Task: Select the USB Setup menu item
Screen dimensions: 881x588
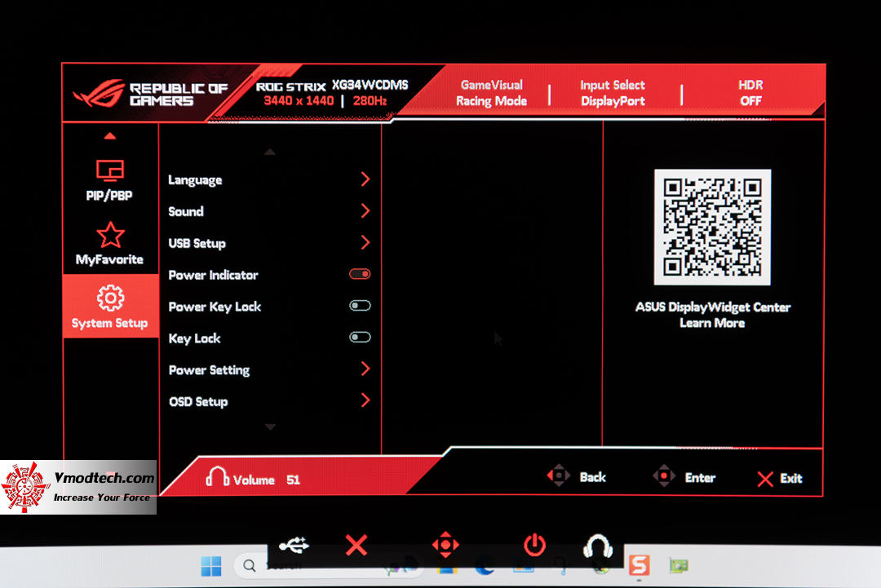Action: click(x=197, y=244)
